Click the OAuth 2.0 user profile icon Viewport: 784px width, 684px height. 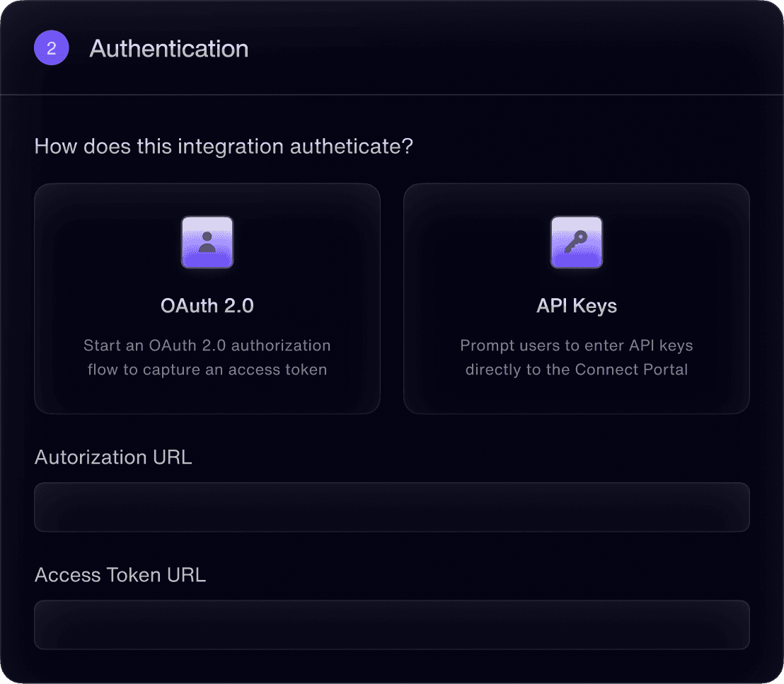pos(207,242)
